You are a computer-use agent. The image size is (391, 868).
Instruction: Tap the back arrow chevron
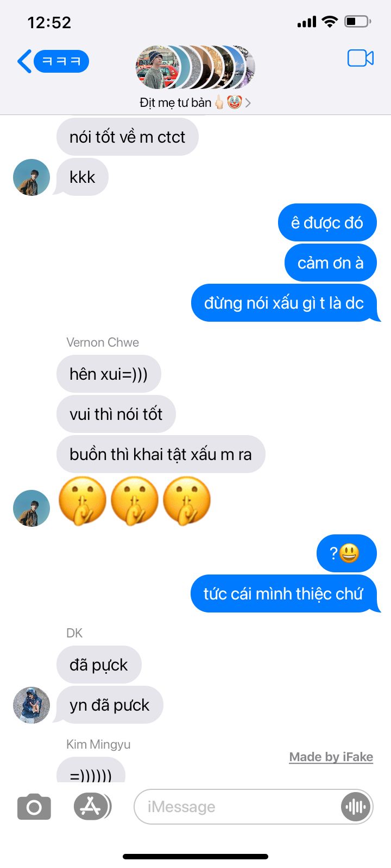[x=24, y=61]
